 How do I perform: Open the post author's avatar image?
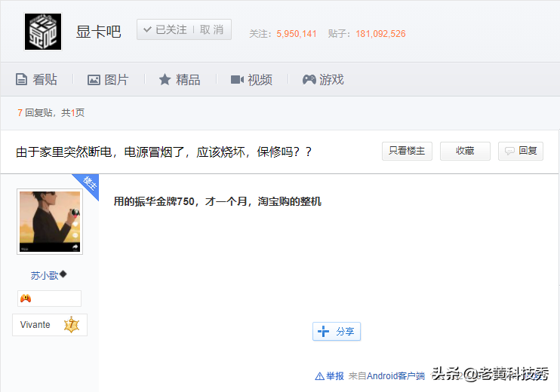pyautogui.click(x=50, y=222)
